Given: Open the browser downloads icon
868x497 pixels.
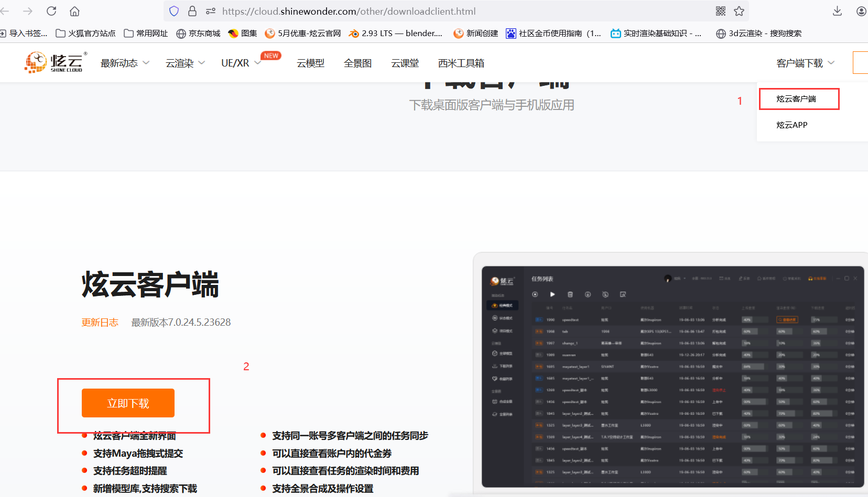Looking at the screenshot, I should [837, 11].
